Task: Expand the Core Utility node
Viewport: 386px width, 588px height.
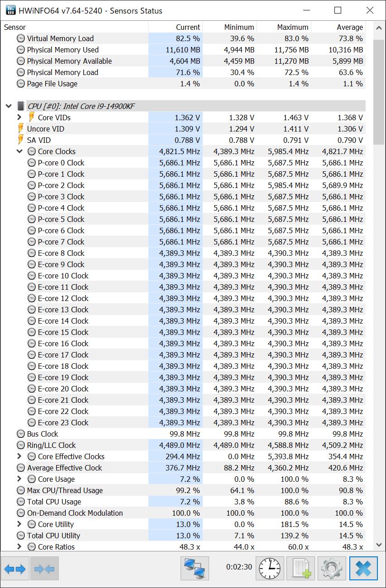Action: [19, 524]
